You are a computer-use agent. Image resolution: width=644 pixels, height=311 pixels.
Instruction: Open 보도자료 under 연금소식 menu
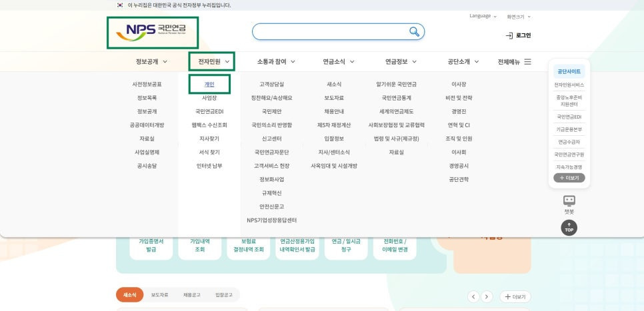(x=334, y=98)
